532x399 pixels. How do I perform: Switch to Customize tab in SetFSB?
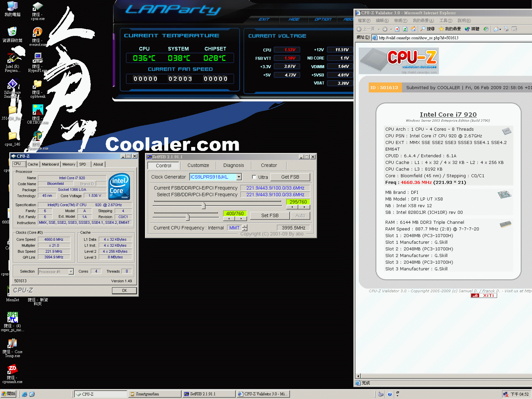coord(198,165)
